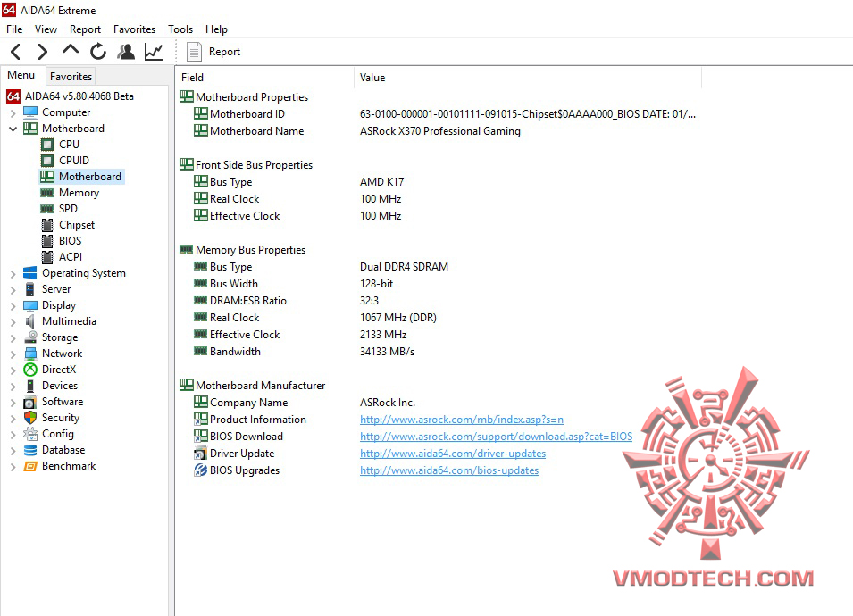This screenshot has height=616, width=853.
Task: Switch to the Favorites tab
Action: (x=71, y=77)
